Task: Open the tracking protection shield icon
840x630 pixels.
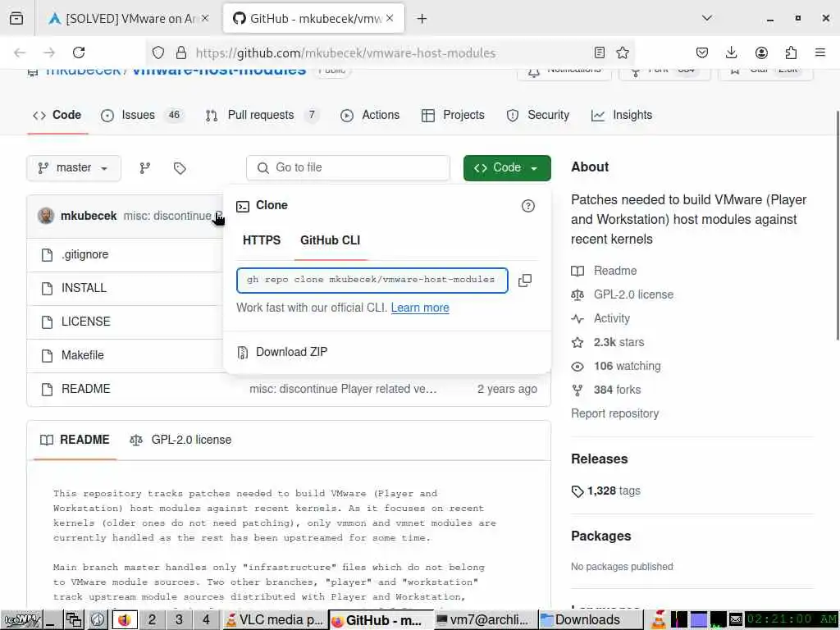Action: tap(158, 52)
